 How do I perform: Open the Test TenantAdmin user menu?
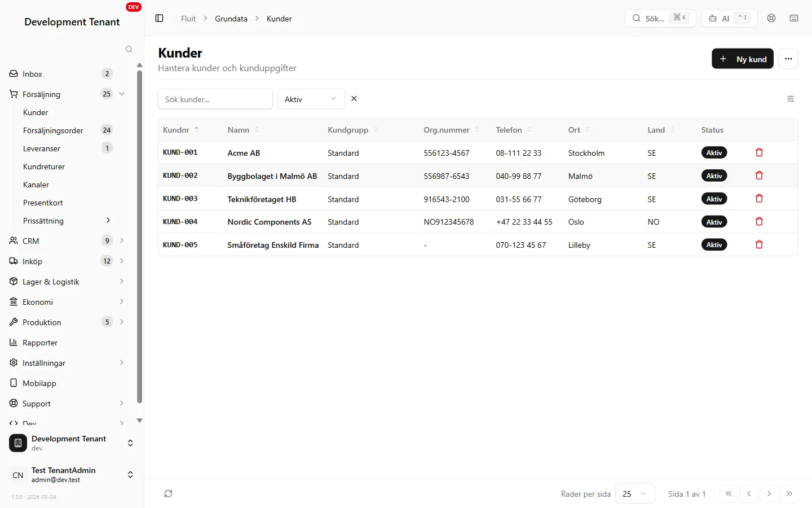point(72,475)
